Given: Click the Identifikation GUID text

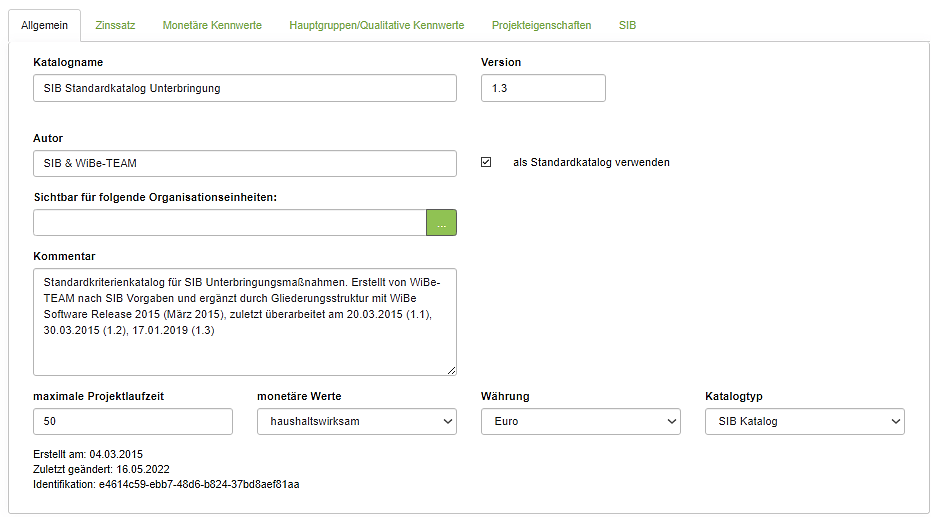Looking at the screenshot, I should tap(166, 484).
